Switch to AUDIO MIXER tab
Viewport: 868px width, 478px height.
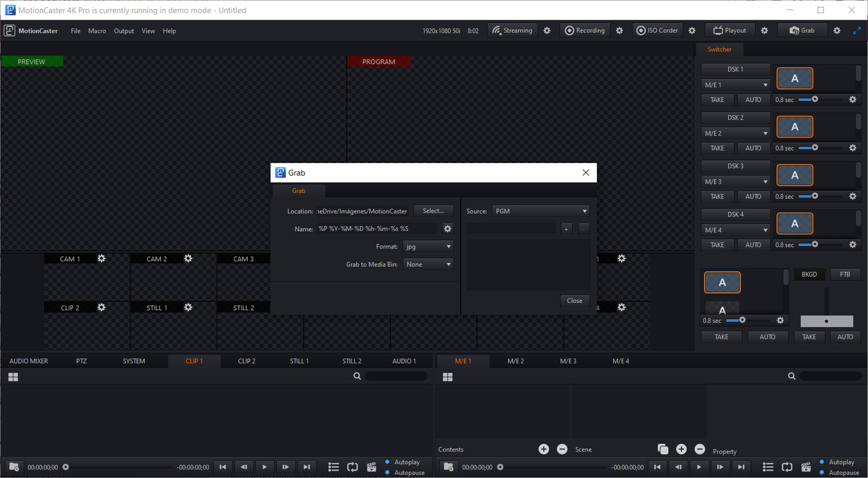click(29, 361)
